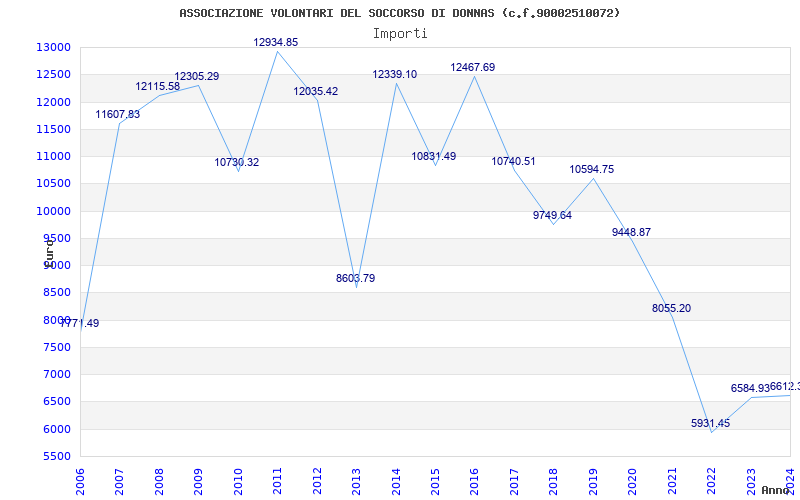Click the x-axis year 2021
The width and height of the screenshot is (800, 500).
click(672, 481)
